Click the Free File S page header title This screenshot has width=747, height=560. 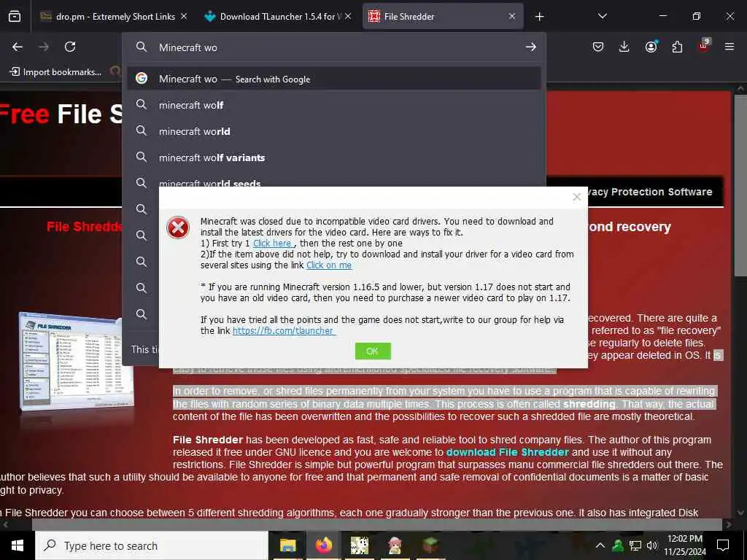pos(61,114)
